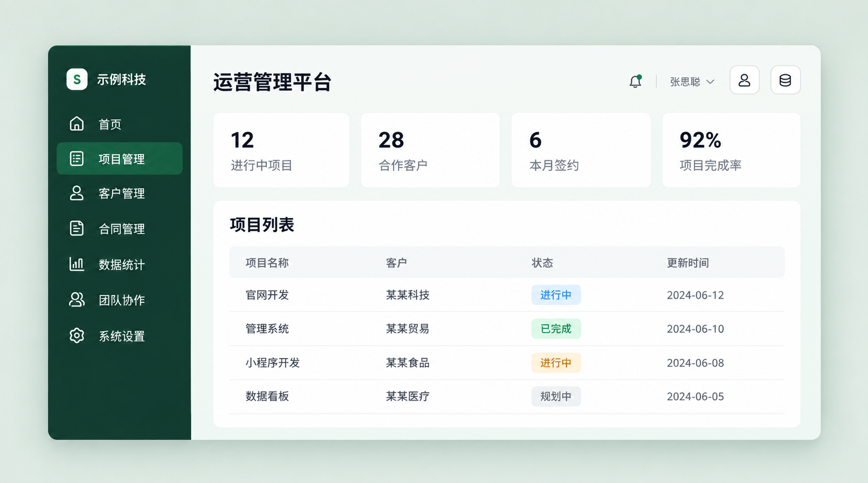Click the orange 进行中 tag for 小程序开发
This screenshot has height=483, width=868.
coord(556,363)
